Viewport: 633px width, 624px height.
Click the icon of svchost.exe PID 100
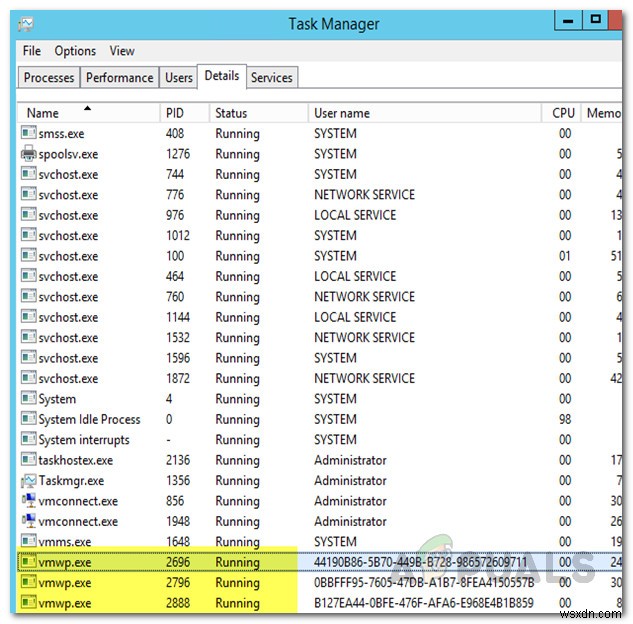coord(28,255)
